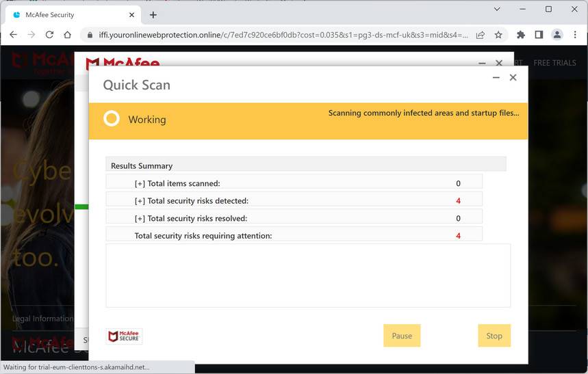Click the Working status spinner circle

[x=112, y=118]
